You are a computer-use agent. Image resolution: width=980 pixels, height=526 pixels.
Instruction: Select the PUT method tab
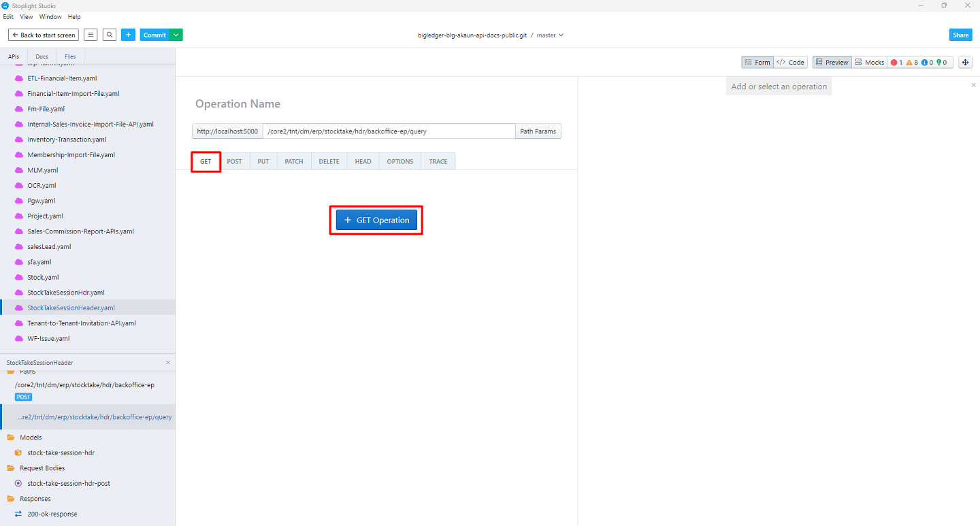coord(263,162)
